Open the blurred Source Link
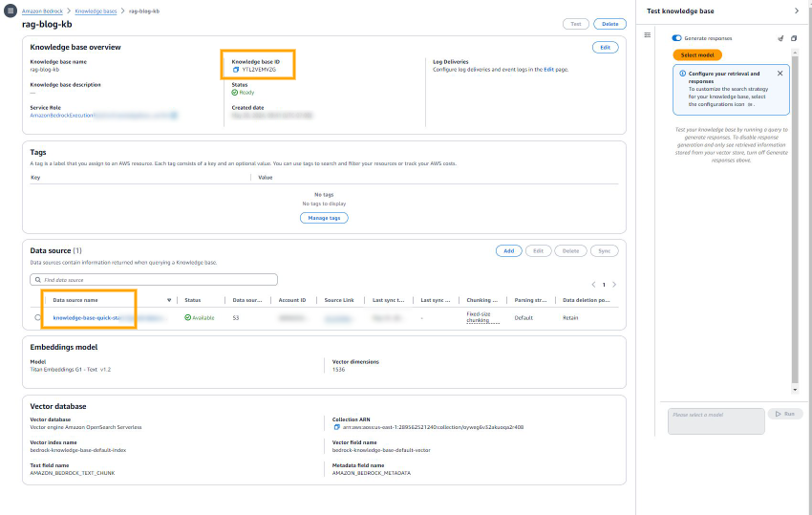 pyautogui.click(x=338, y=318)
